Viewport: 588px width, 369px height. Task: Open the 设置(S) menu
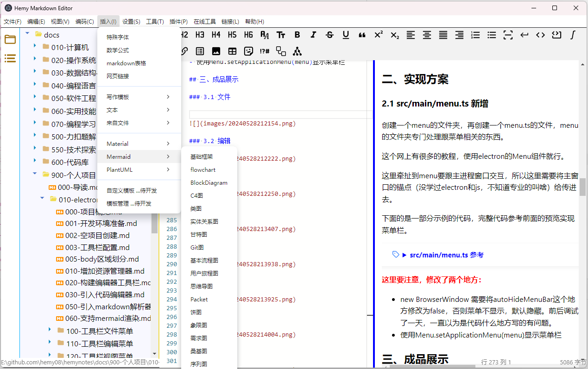(x=132, y=21)
